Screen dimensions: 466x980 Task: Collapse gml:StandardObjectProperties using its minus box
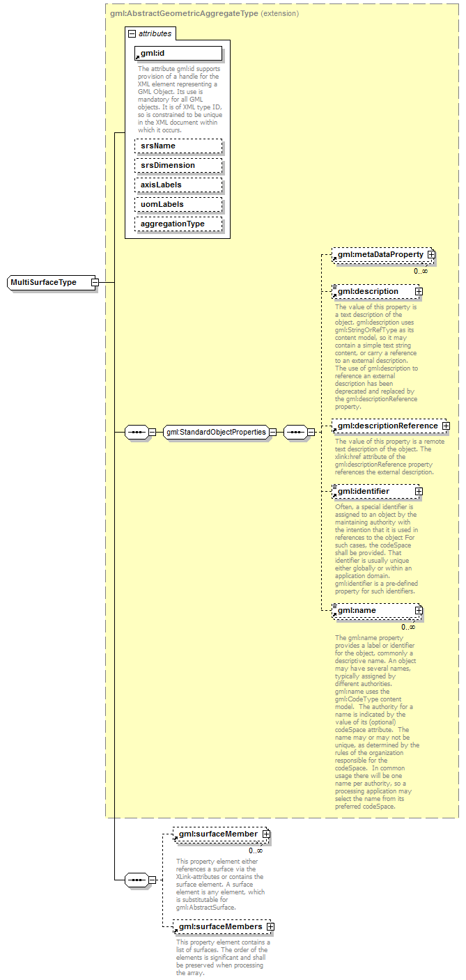[x=273, y=432]
